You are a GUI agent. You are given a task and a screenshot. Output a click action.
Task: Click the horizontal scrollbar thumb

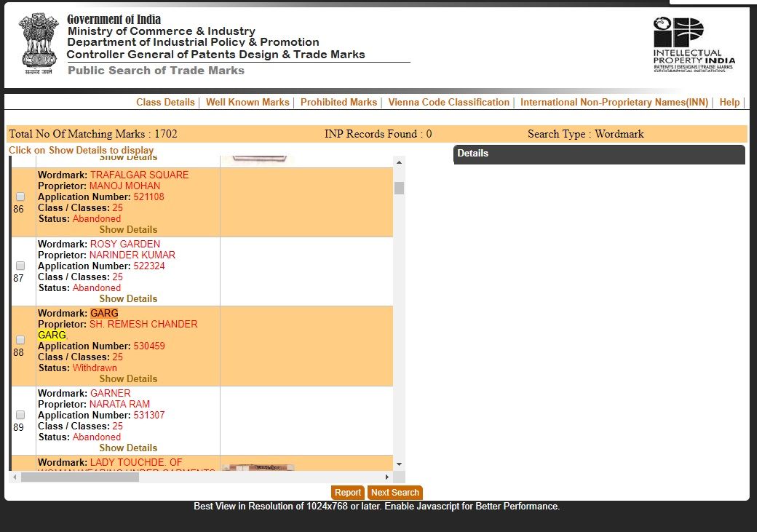pos(80,477)
